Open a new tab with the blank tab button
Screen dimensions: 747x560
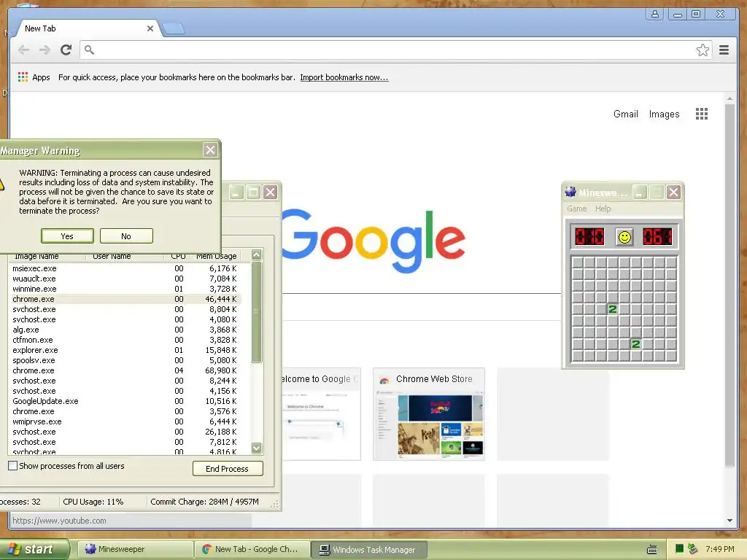pyautogui.click(x=174, y=29)
